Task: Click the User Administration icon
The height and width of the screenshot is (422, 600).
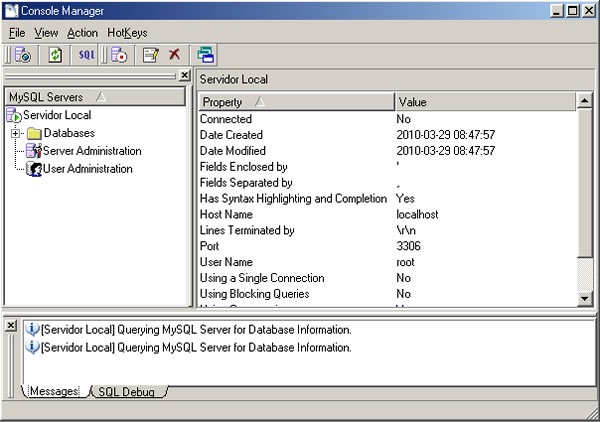Action: [34, 169]
